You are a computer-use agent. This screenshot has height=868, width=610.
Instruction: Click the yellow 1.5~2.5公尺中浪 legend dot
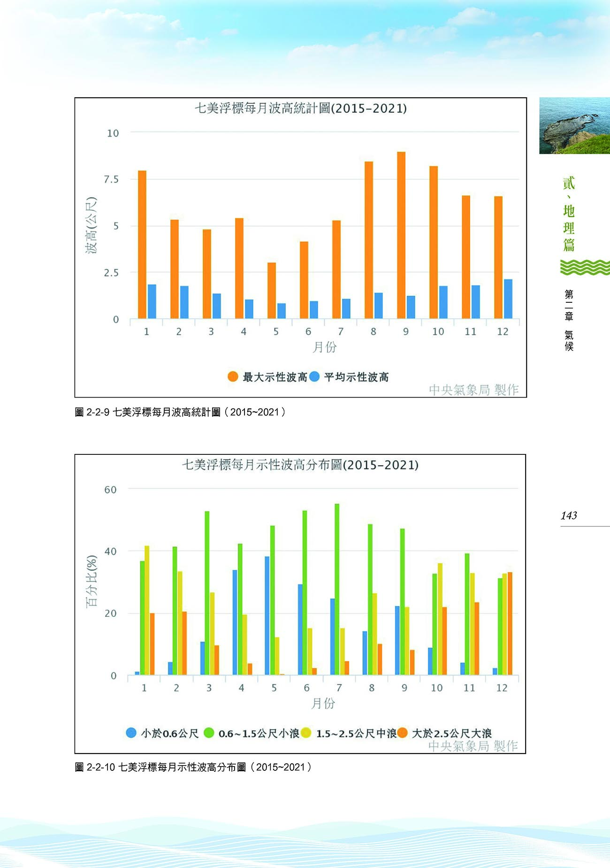tap(306, 733)
